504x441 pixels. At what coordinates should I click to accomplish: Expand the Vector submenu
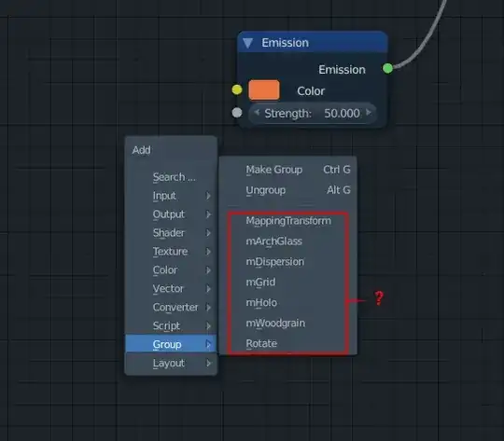click(171, 289)
